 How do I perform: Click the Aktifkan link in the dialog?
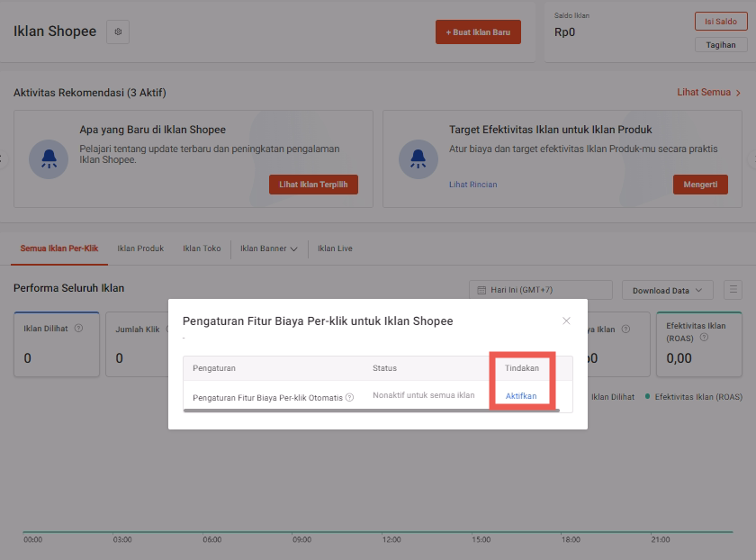click(x=521, y=396)
